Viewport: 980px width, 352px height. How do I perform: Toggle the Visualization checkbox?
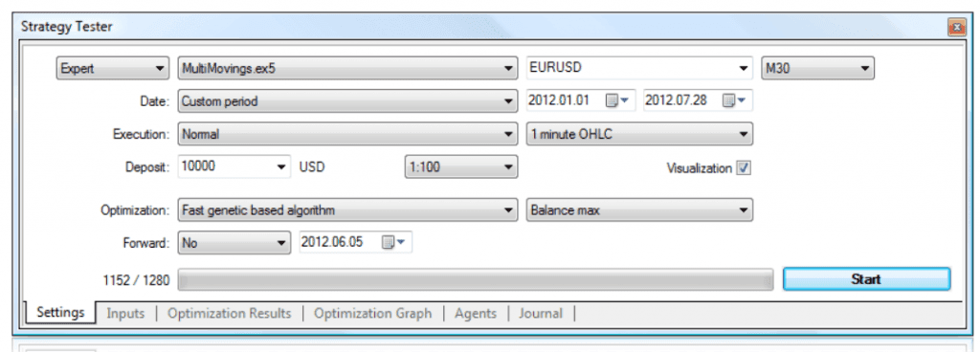(x=744, y=168)
